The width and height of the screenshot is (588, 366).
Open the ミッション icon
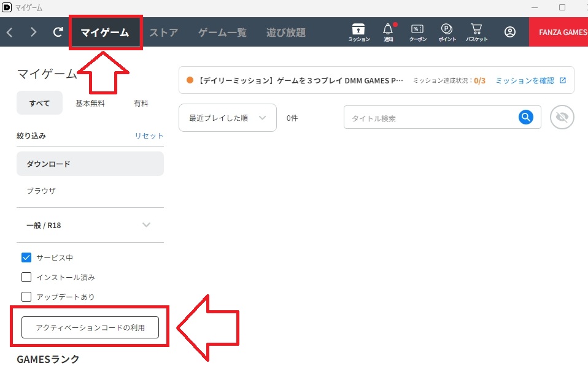(x=359, y=32)
